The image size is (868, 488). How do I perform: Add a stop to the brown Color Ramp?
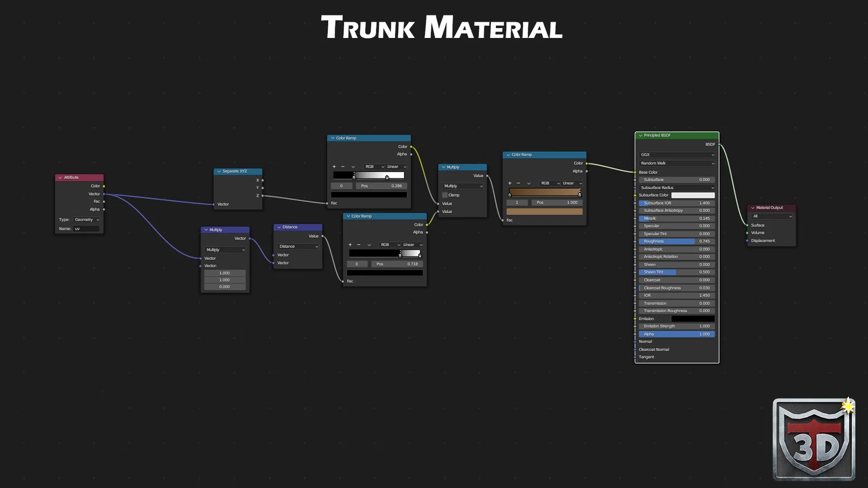click(509, 183)
